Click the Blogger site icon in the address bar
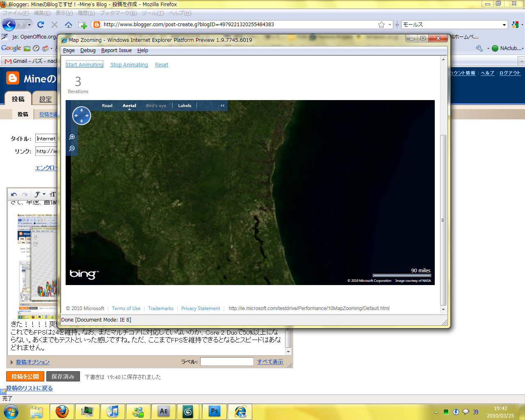The height and width of the screenshot is (420, 525). pyautogui.click(x=97, y=25)
